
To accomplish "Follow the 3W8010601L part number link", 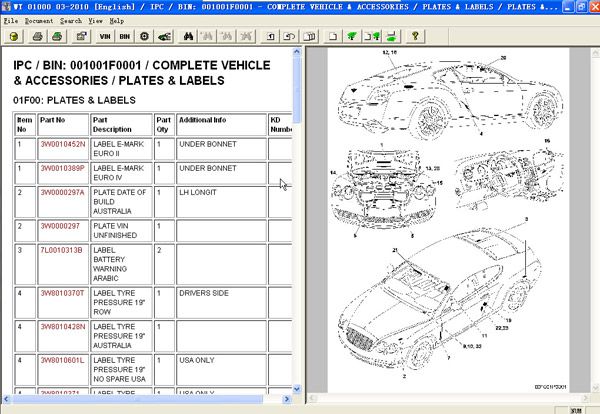I will [62, 359].
